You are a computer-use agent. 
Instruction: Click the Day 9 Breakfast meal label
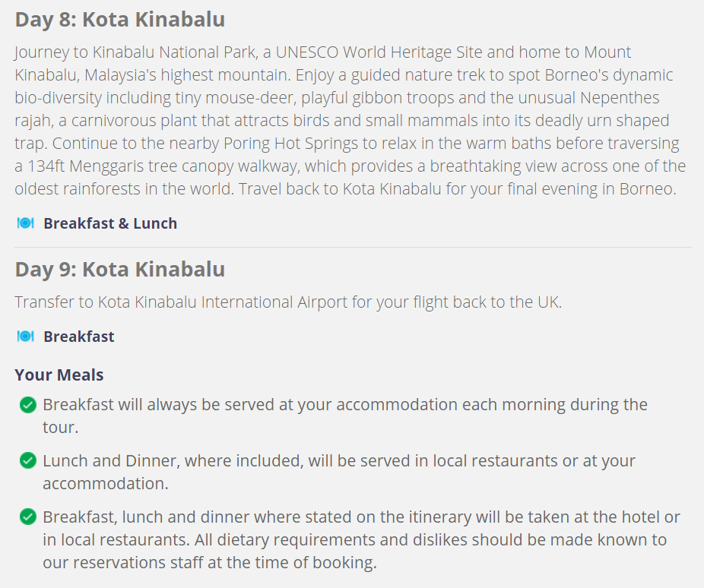(x=78, y=337)
